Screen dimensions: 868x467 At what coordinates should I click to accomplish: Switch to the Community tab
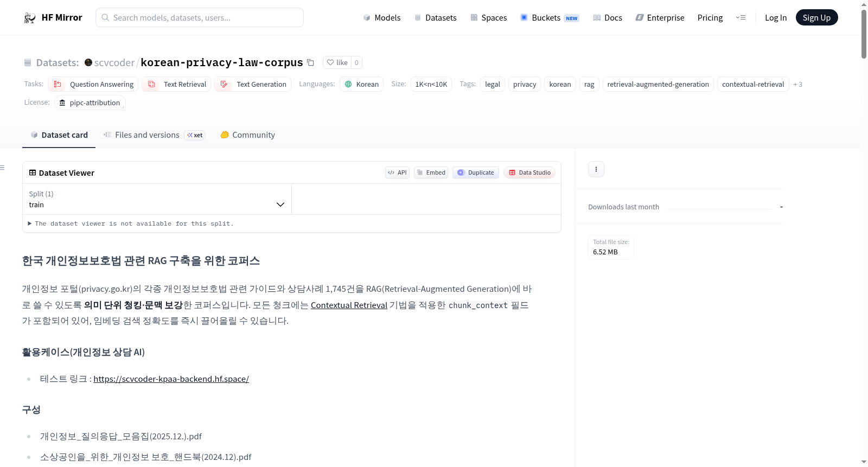click(x=247, y=135)
